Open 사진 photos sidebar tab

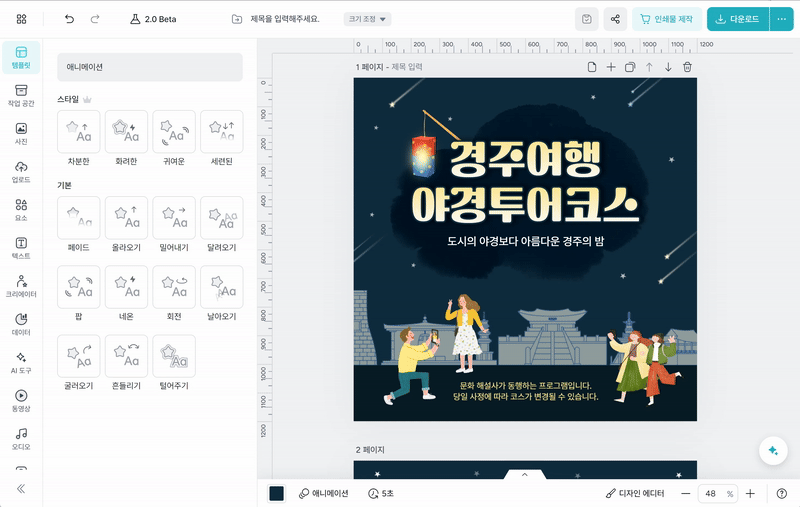tap(21, 134)
